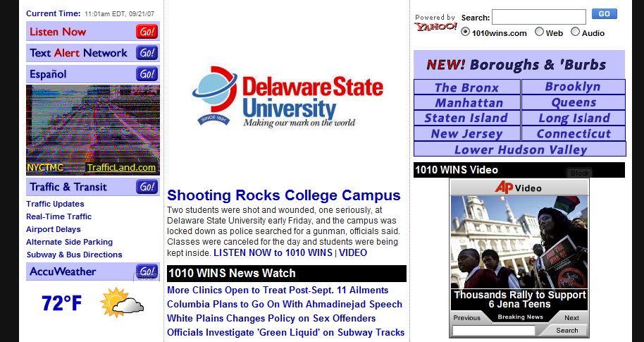Click the AccuWeather Go! button

click(x=147, y=271)
